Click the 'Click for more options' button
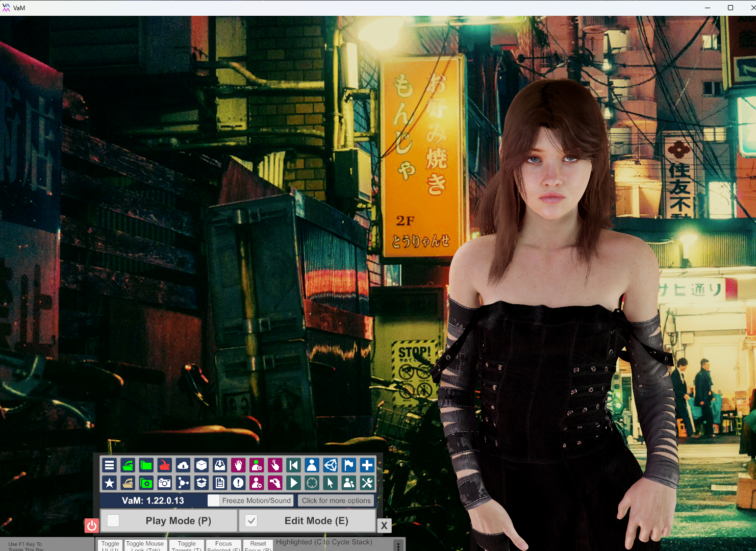This screenshot has width=756, height=551. click(336, 500)
